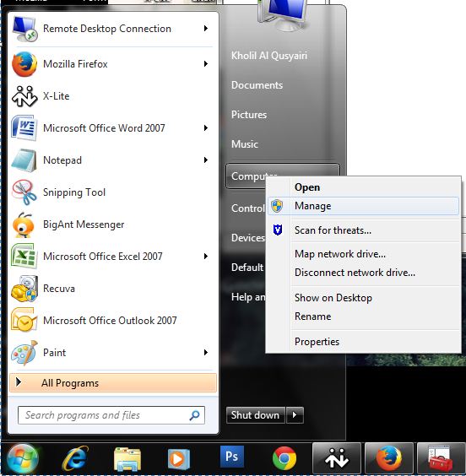
Task: Expand Excel 2007 recent files arrow
Action: [206, 257]
